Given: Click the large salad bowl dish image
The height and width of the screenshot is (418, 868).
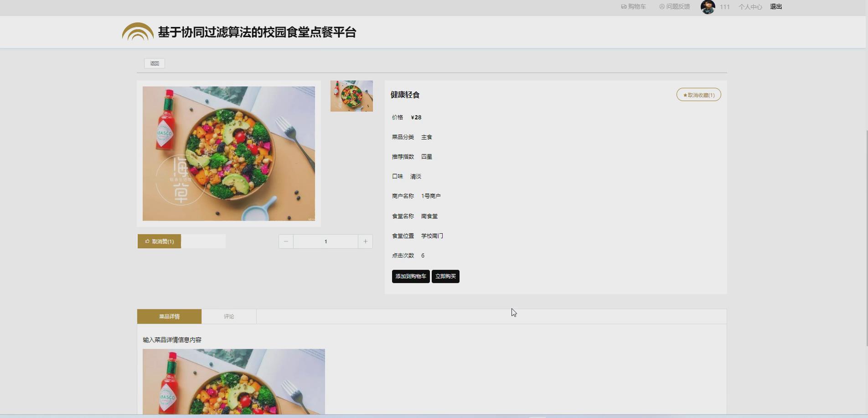Looking at the screenshot, I should pos(228,154).
